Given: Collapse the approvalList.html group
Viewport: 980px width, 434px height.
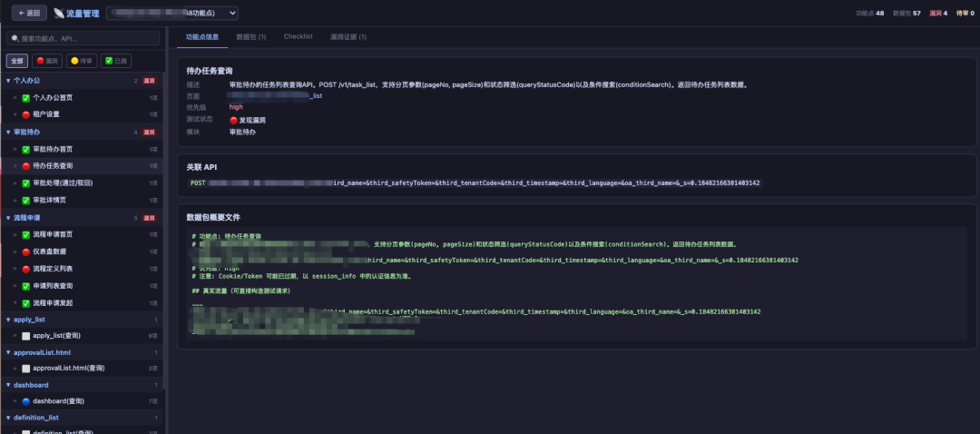Looking at the screenshot, I should coord(8,352).
